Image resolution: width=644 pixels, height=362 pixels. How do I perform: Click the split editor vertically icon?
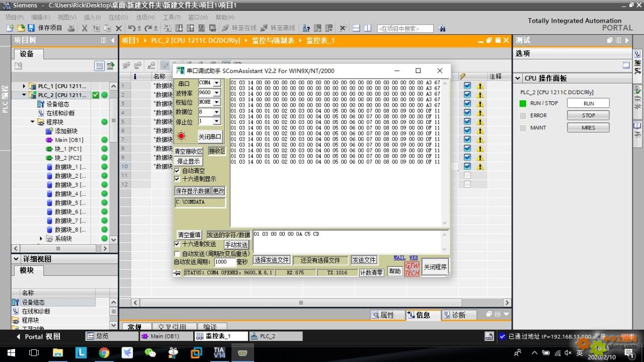coord(367,28)
